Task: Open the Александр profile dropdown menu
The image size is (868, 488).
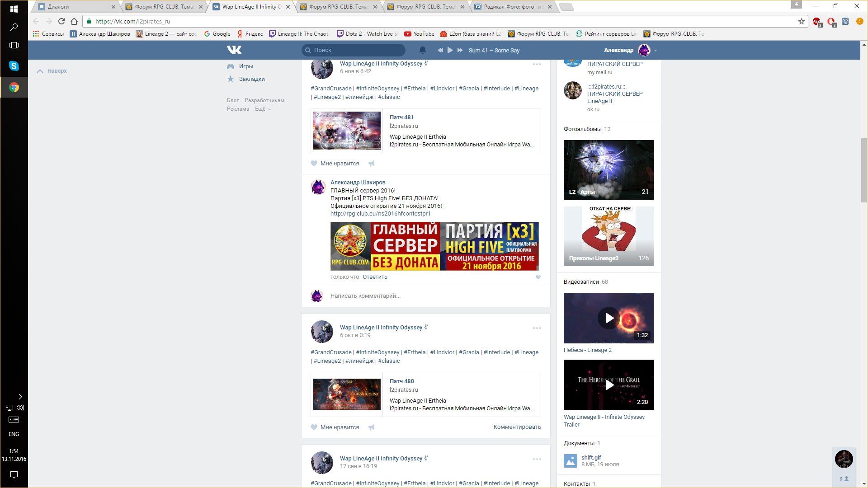Action: 630,50
